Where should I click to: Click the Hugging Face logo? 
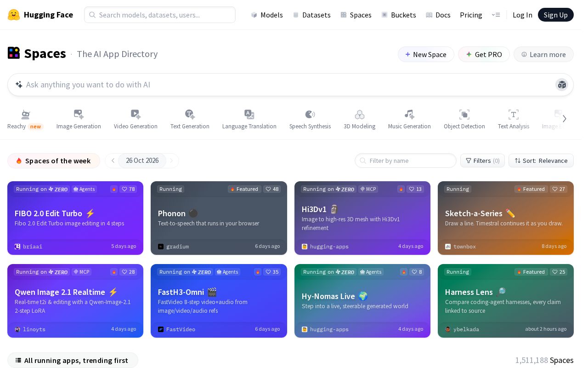coord(14,15)
